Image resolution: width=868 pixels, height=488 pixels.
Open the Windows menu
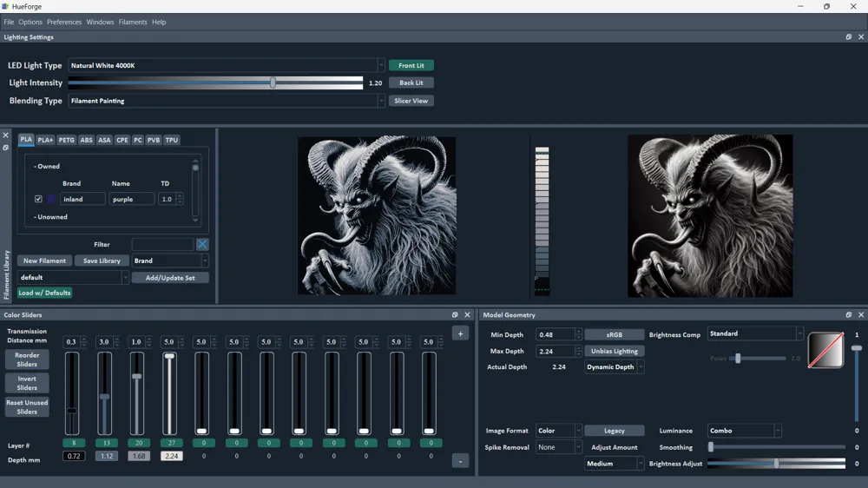point(100,23)
